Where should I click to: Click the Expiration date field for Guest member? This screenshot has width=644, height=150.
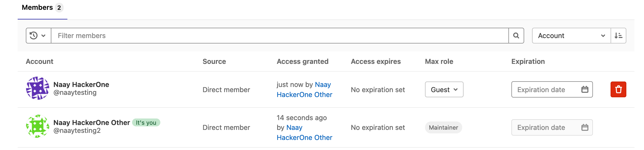click(546, 89)
